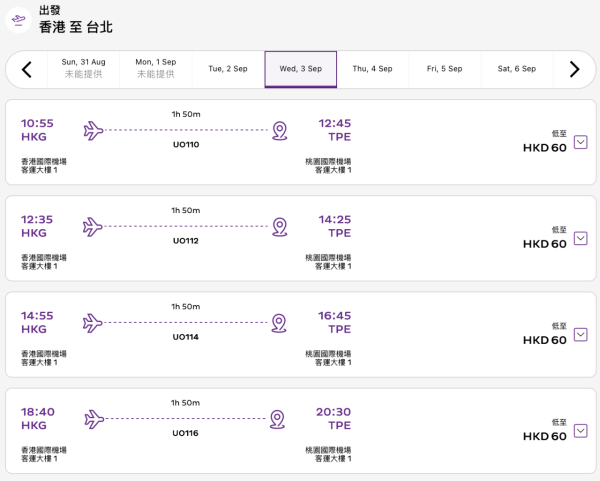Click flight number UO114
The height and width of the screenshot is (481, 600).
coord(186,337)
